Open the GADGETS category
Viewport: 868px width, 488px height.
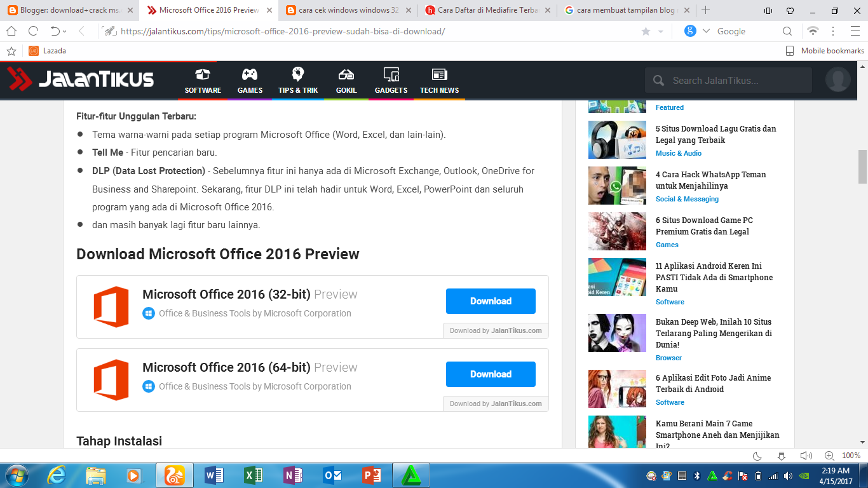pos(391,81)
